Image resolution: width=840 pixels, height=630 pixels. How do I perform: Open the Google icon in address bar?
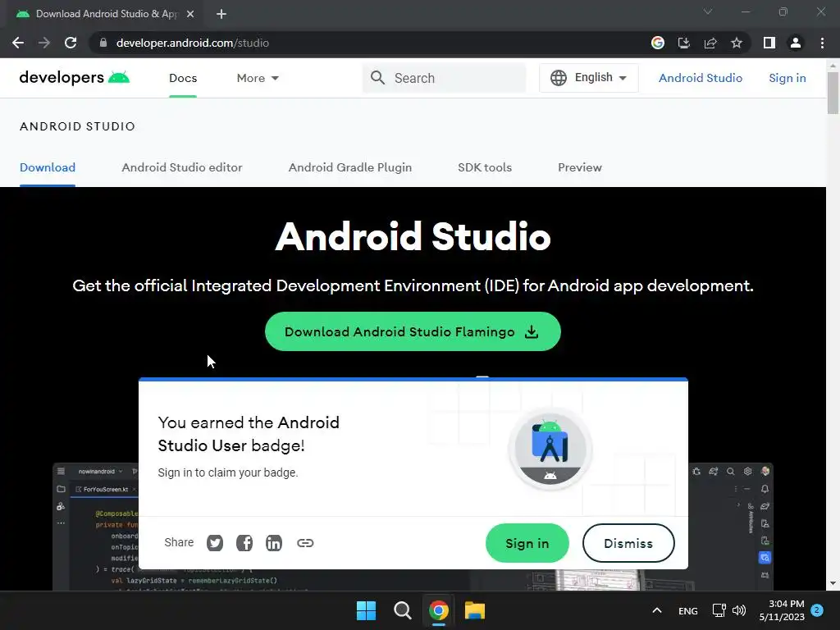click(658, 43)
